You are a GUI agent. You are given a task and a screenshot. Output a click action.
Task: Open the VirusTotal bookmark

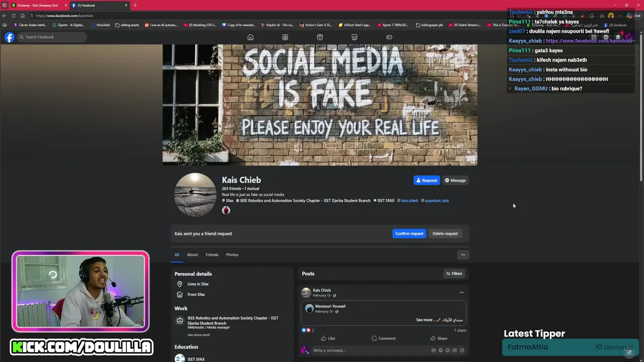point(100,25)
